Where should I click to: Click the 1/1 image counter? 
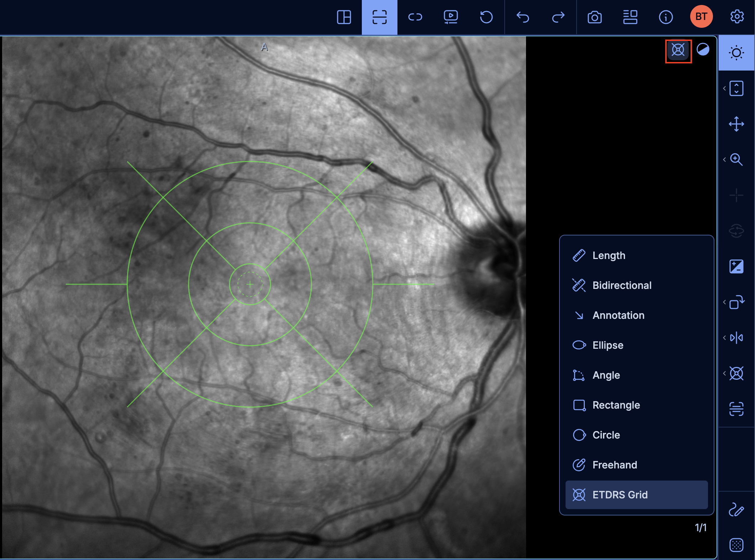click(701, 528)
